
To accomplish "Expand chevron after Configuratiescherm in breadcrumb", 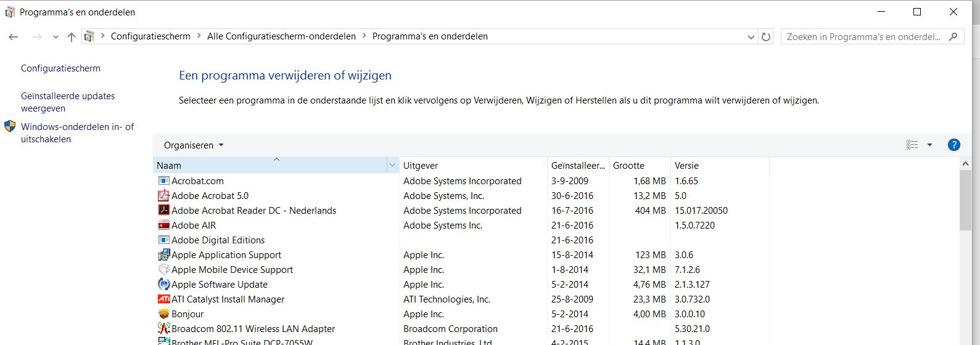I will (x=199, y=36).
